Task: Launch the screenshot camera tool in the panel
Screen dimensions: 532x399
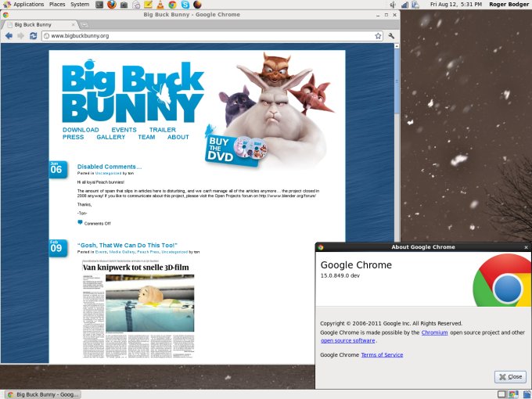Action: point(124,5)
